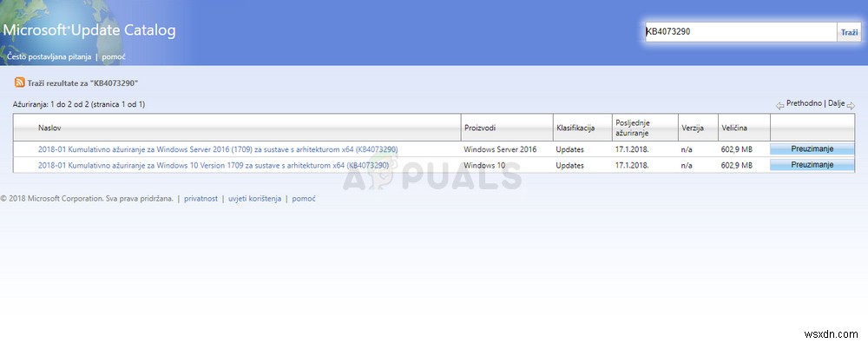The width and height of the screenshot is (868, 343).
Task: Click Preuzimanje for the Windows 10 update
Action: (x=812, y=165)
